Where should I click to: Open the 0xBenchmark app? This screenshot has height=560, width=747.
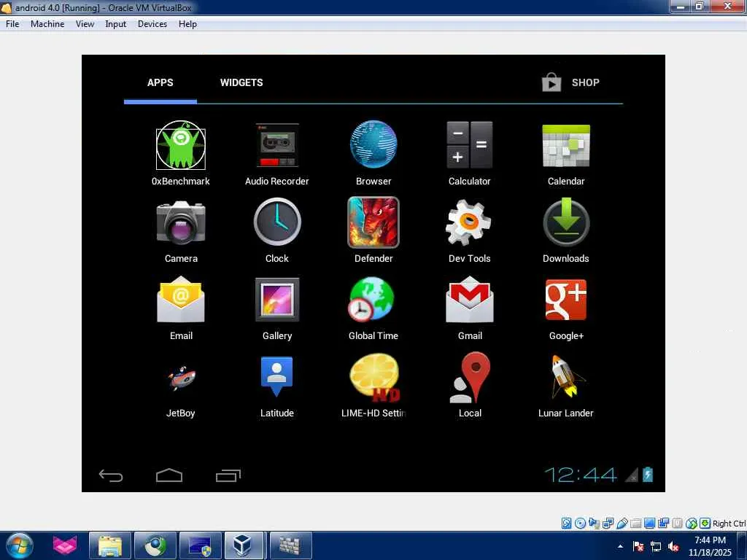click(181, 153)
